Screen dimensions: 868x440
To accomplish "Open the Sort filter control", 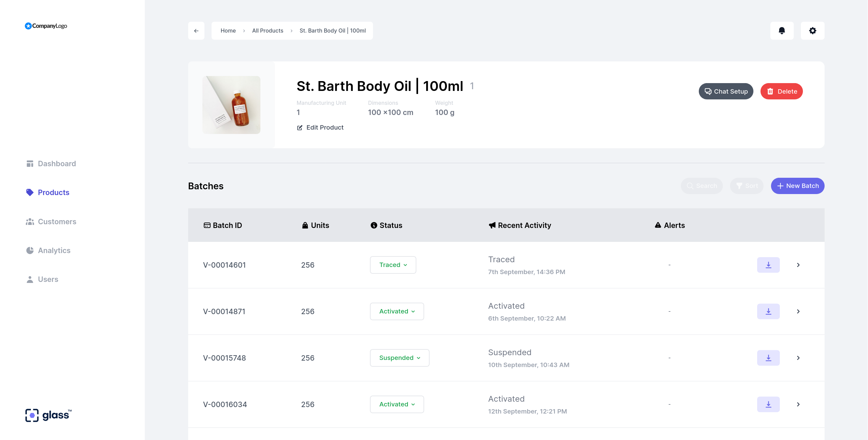I will [747, 186].
